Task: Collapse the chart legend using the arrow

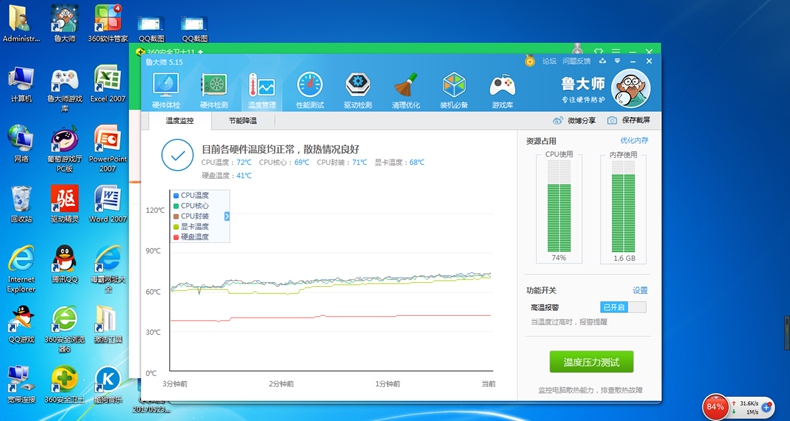Action: tap(227, 216)
